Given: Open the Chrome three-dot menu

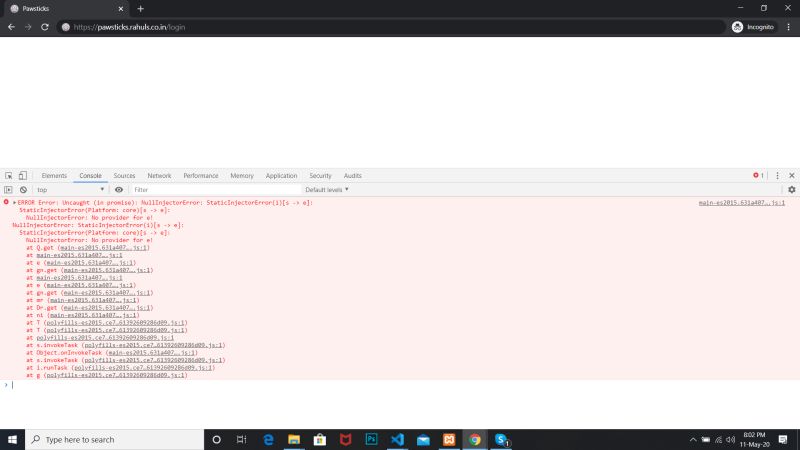Looking at the screenshot, I should (788, 27).
